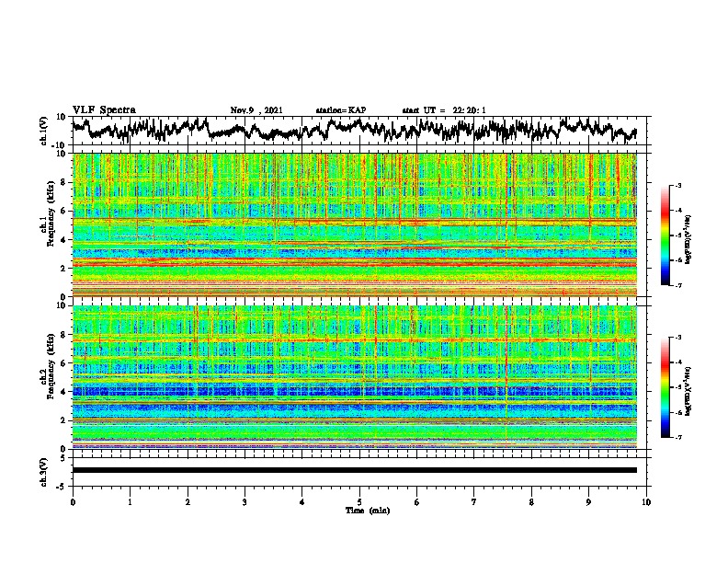
Task: Click the "-3" label on ch.2 colorbar
Action: (x=677, y=338)
